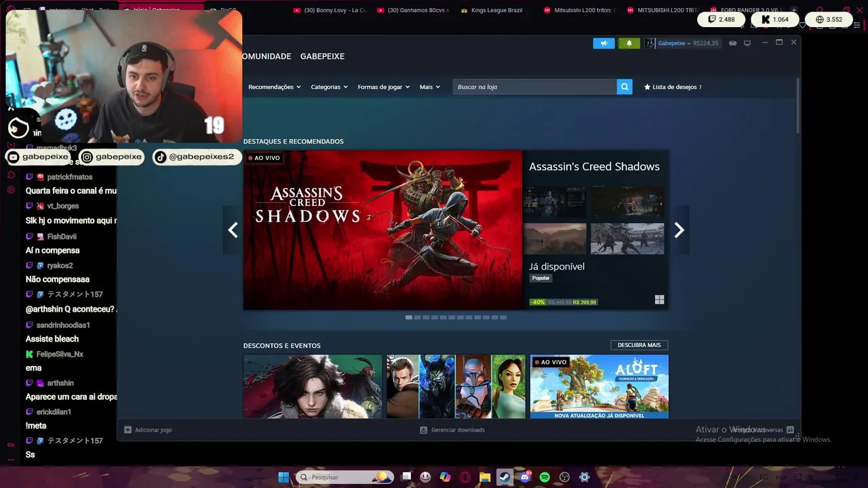Open Spotify from the taskbar
This screenshot has width=868, height=488.
(545, 477)
